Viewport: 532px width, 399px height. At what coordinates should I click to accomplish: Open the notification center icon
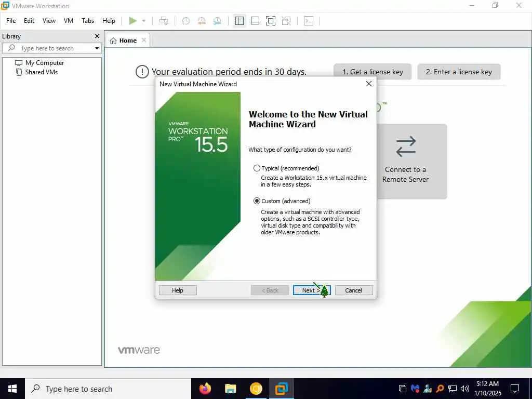[x=515, y=389]
